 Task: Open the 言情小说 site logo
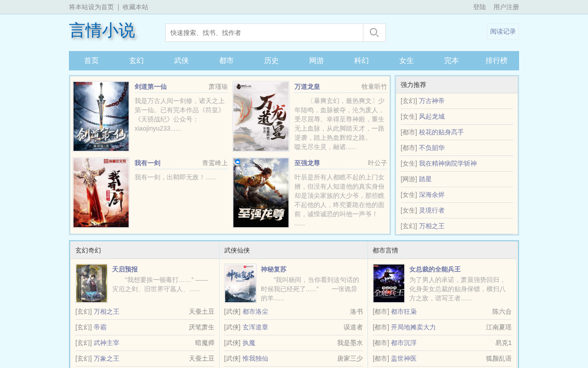pyautogui.click(x=102, y=31)
